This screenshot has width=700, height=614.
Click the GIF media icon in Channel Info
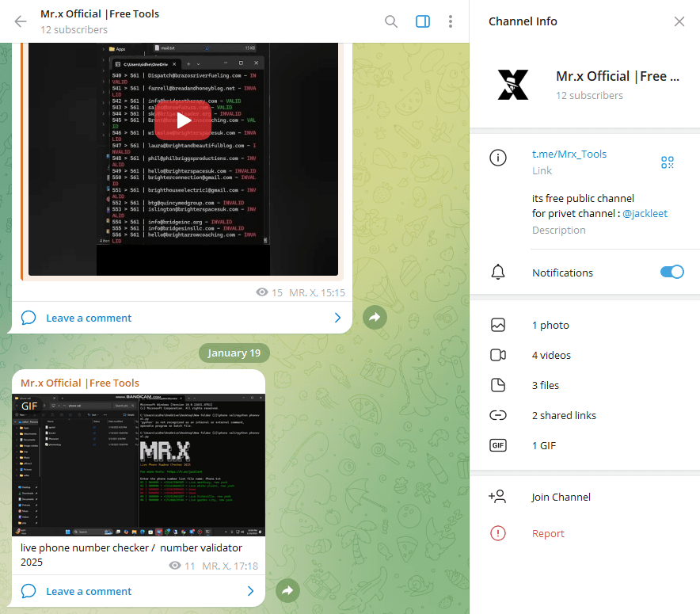(498, 445)
